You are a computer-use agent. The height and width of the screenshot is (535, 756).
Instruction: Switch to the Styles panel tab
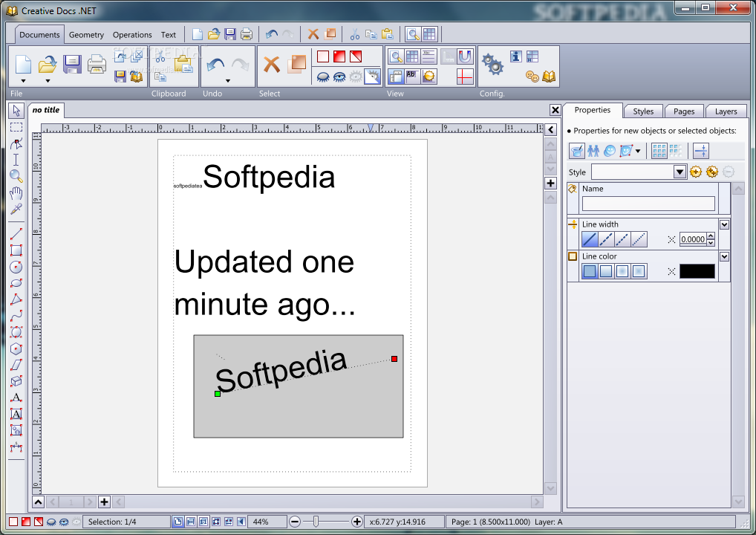[x=643, y=111]
